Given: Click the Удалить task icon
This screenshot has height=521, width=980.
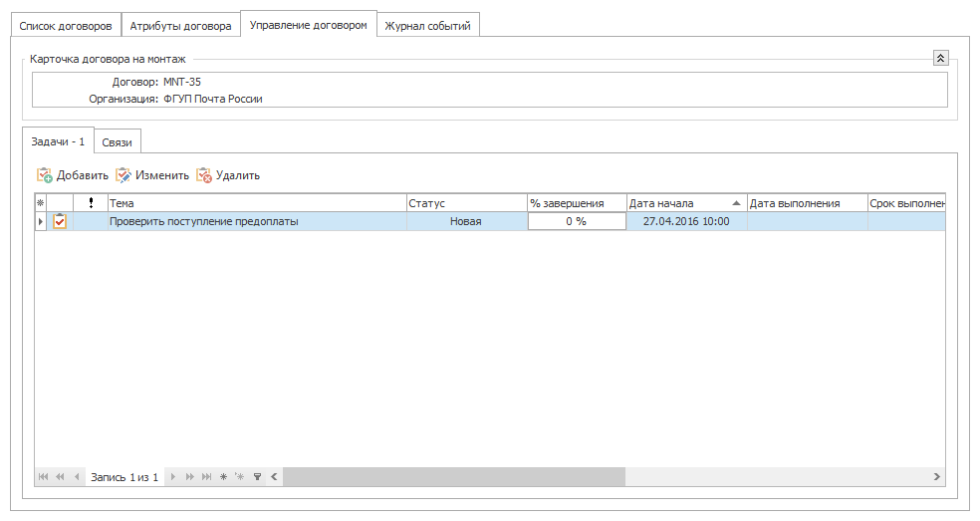Looking at the screenshot, I should coord(204,175).
